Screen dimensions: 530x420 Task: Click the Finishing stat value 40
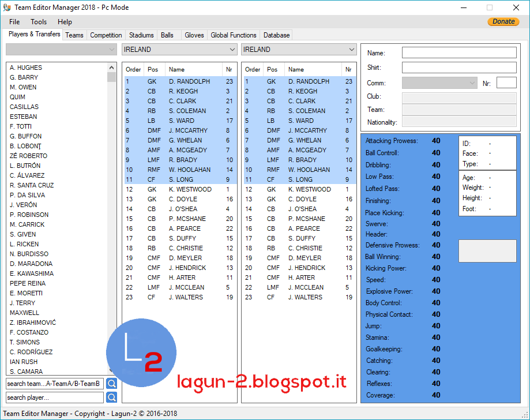point(436,201)
